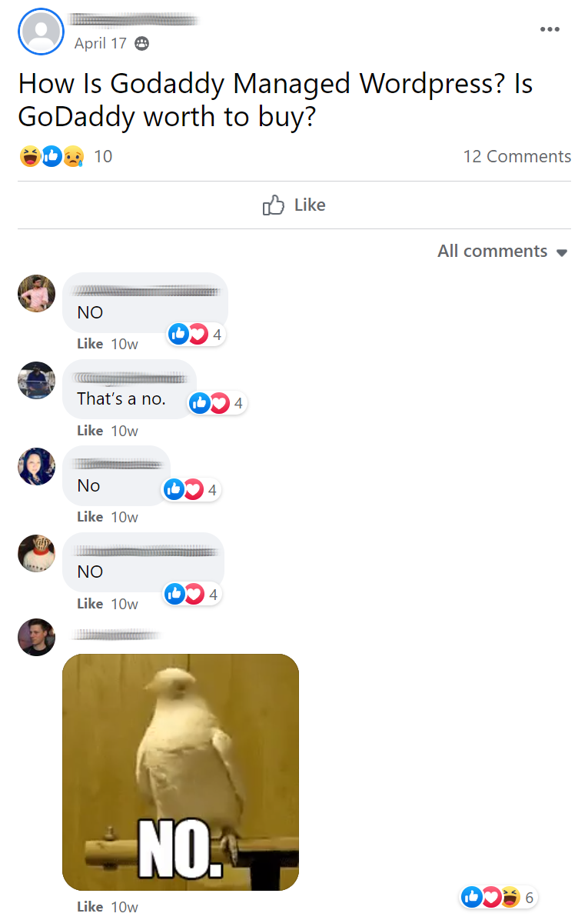588x920 pixels.
Task: Click the thumbs-up Like button on the post
Action: point(294,205)
